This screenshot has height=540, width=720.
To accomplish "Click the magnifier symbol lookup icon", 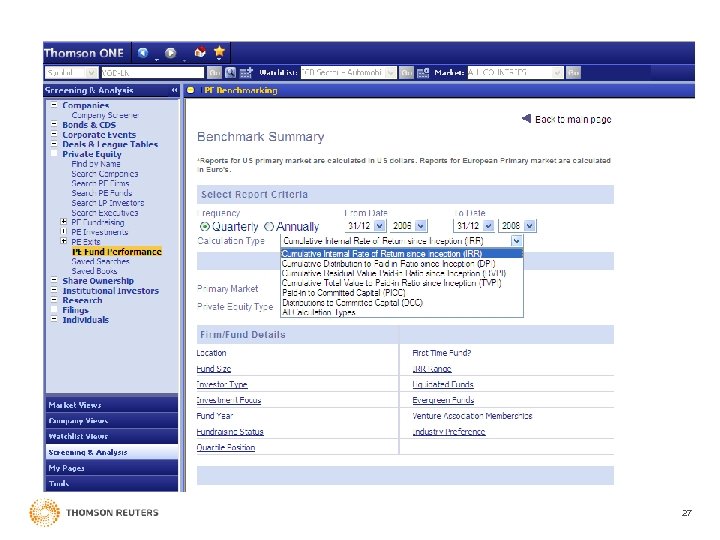I will (231, 73).
